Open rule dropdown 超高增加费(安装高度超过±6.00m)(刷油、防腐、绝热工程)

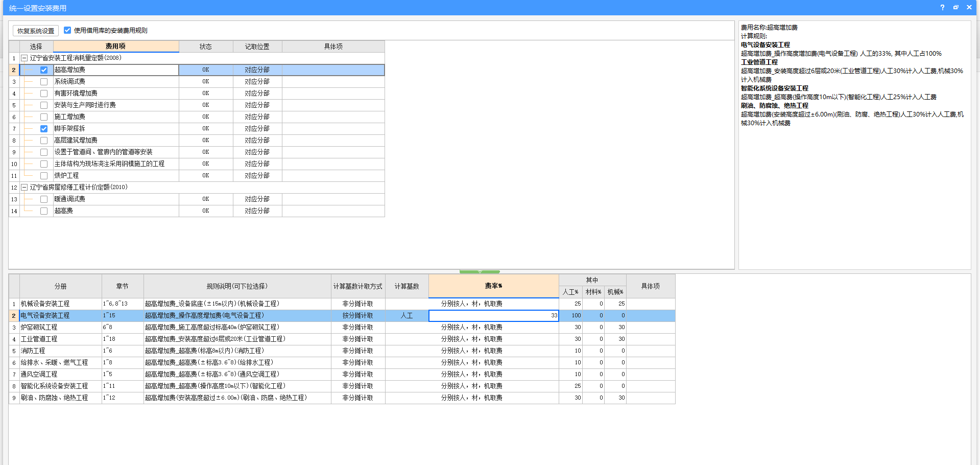tap(237, 398)
